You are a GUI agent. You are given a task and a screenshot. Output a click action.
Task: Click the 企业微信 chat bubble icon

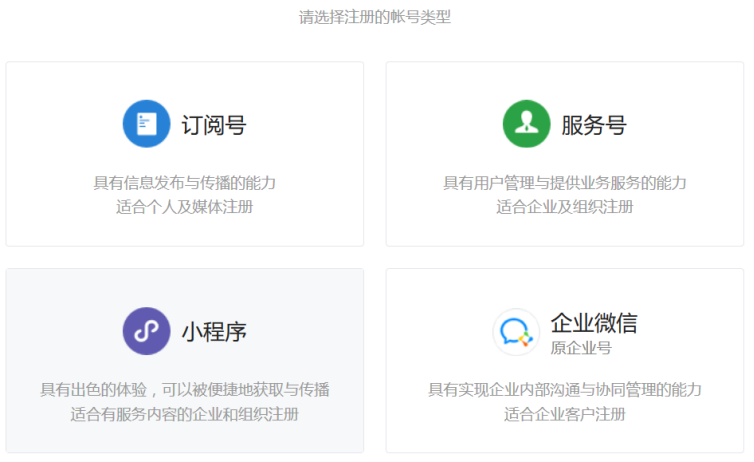coord(516,332)
